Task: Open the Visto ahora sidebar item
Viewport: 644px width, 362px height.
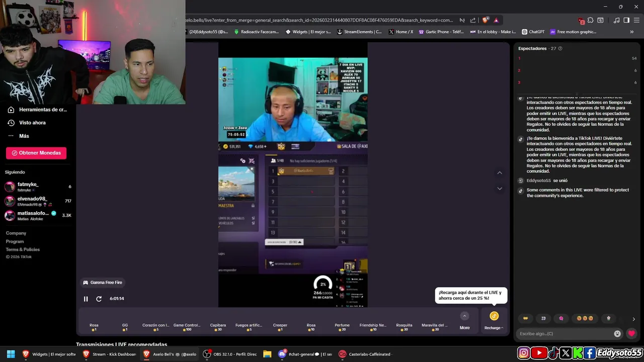Action: click(x=27, y=123)
